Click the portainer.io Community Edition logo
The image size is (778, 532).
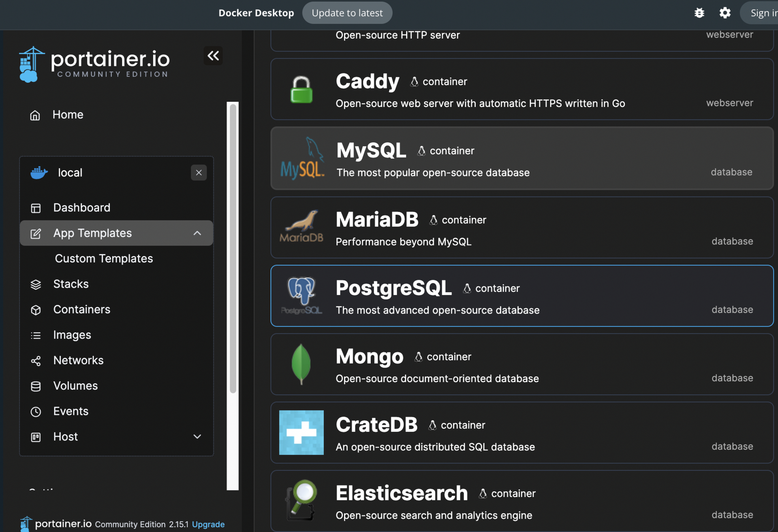[94, 64]
